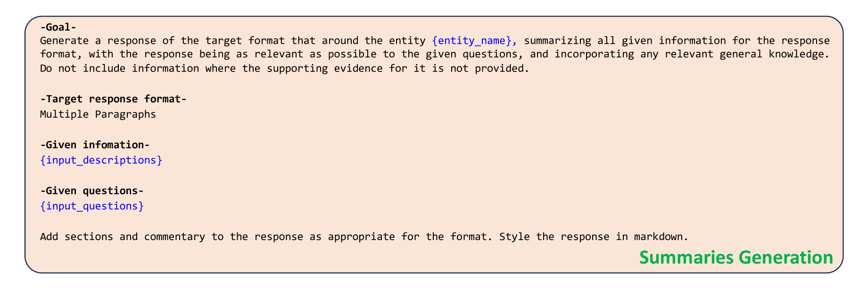Click the {input_descriptions} placeholder
The height and width of the screenshot is (289, 868).
(101, 160)
